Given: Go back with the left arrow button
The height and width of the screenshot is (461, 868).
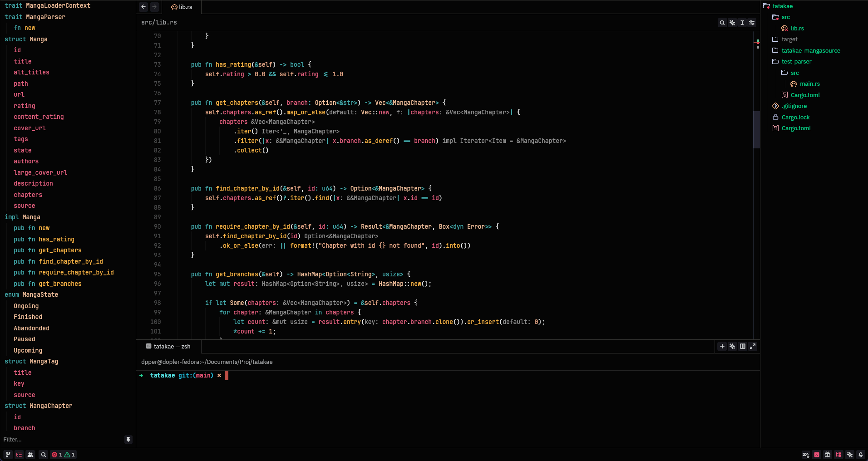Looking at the screenshot, I should click(x=144, y=7).
